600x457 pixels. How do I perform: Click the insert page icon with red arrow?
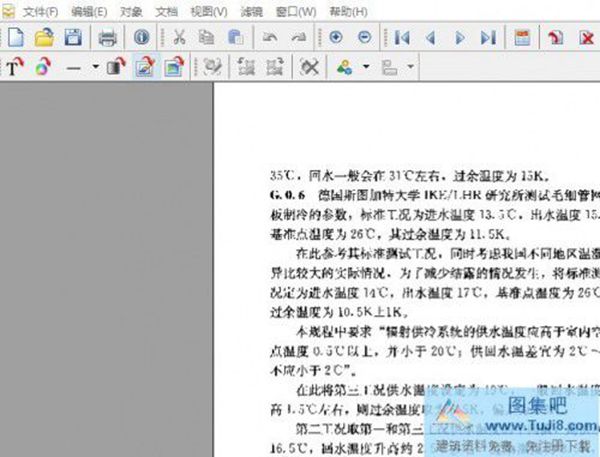pos(555,38)
